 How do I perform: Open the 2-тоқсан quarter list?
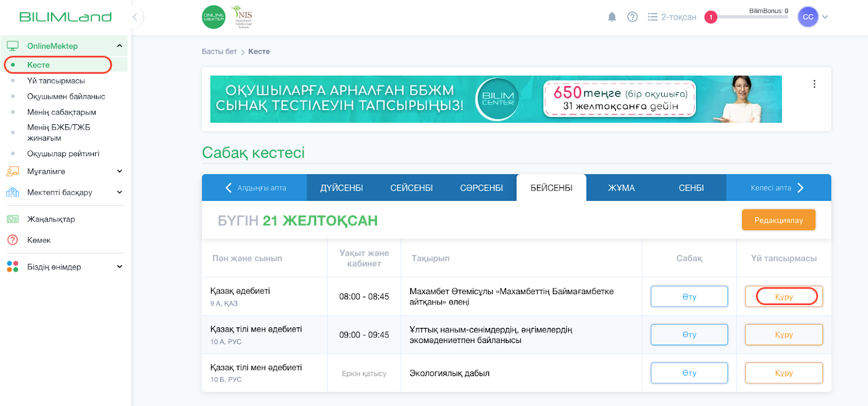(x=672, y=17)
